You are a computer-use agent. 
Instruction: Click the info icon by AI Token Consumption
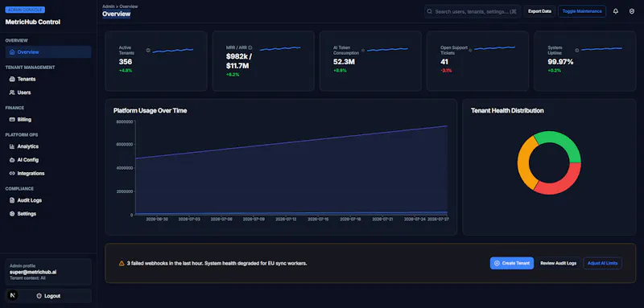click(363, 51)
